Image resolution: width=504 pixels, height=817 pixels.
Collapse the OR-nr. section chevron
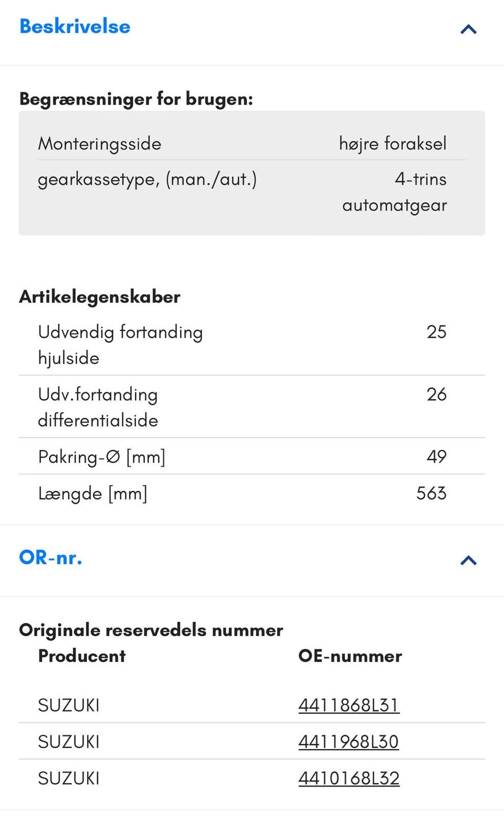coord(468,560)
